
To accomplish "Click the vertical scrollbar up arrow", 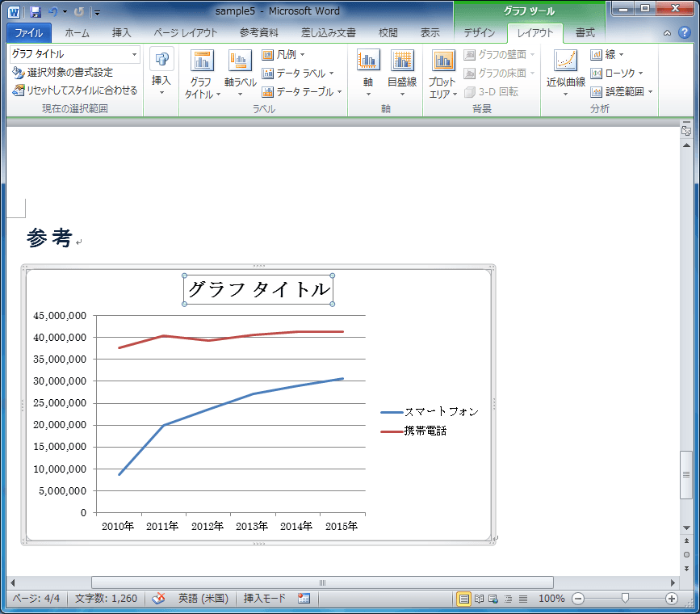I will point(686,145).
